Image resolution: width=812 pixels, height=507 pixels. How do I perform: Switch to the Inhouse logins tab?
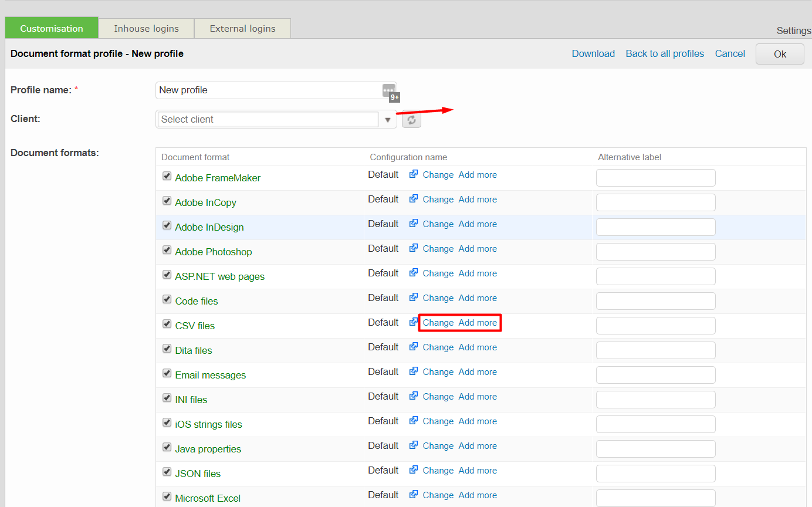pyautogui.click(x=146, y=29)
